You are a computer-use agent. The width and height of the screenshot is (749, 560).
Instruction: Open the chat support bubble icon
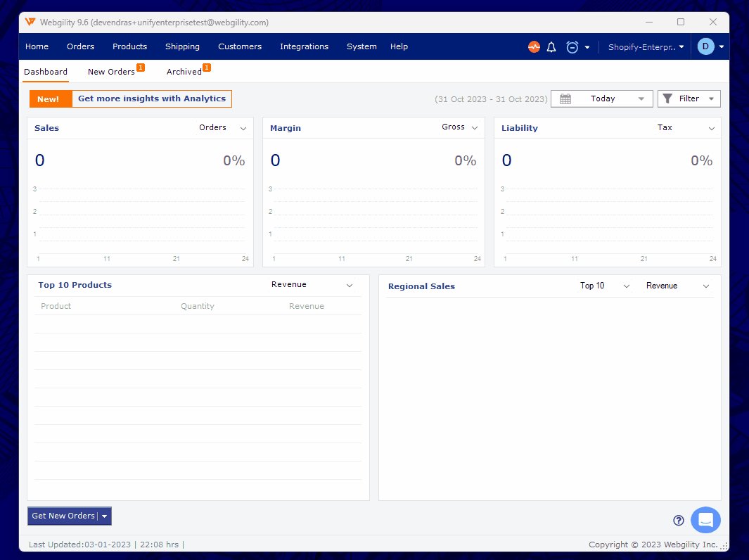click(x=705, y=521)
